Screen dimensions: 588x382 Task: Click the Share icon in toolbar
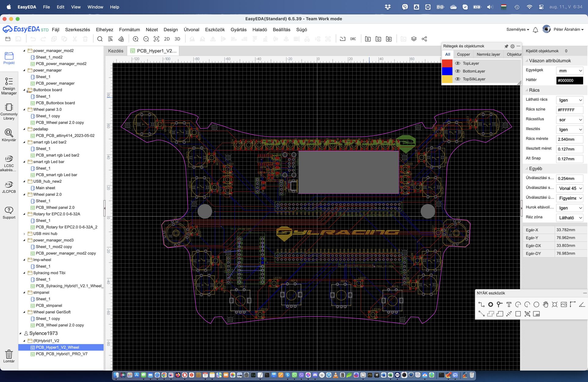tap(424, 39)
